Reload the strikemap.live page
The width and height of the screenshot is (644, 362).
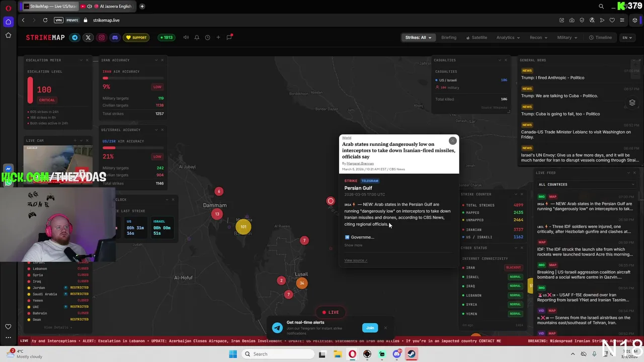45,20
